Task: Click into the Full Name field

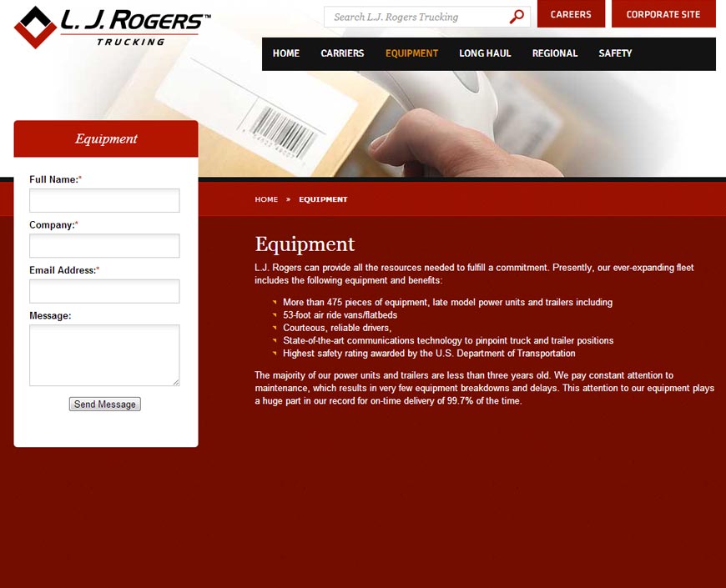Action: [104, 200]
